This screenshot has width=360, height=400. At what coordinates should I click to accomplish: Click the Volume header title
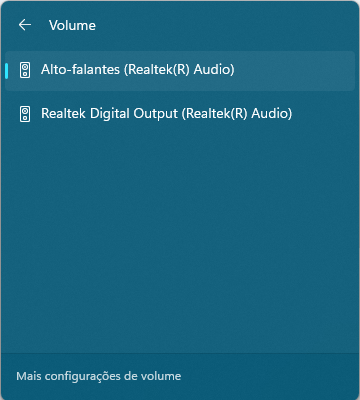(x=72, y=25)
